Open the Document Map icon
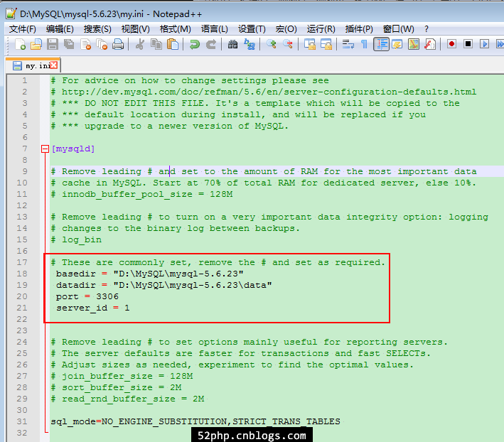This screenshot has height=442, width=504. point(414,44)
